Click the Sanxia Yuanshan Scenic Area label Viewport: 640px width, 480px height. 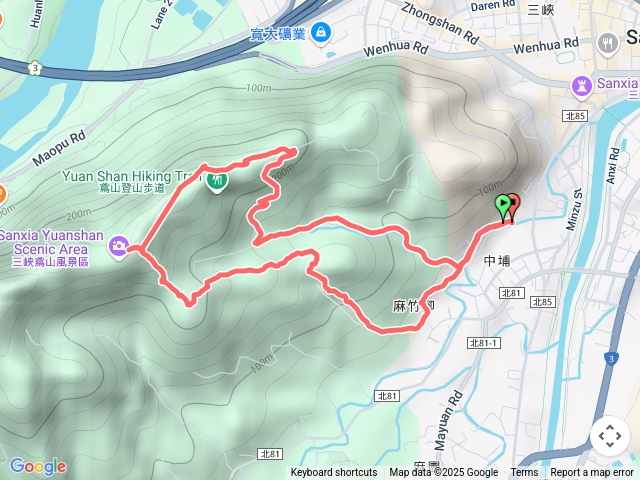click(51, 242)
